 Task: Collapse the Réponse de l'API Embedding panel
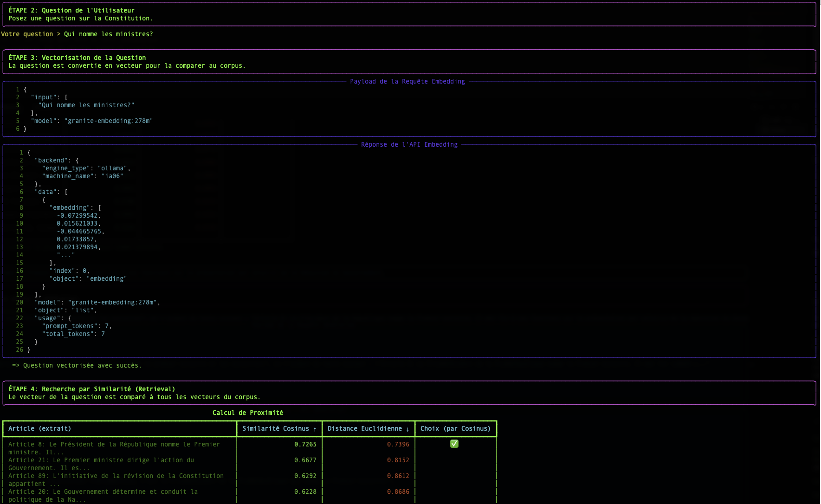point(409,144)
